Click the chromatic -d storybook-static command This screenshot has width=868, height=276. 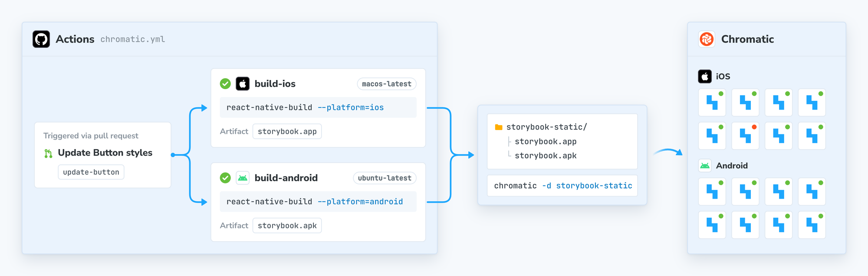point(562,186)
